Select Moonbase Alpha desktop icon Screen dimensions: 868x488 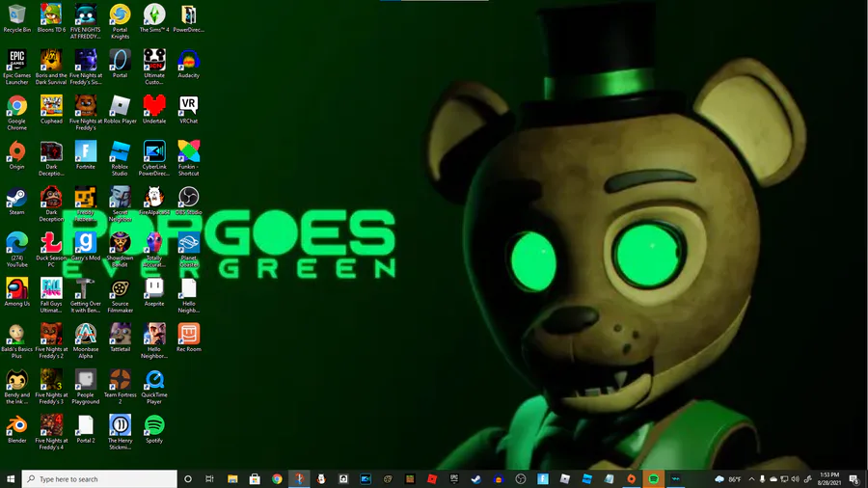click(86, 341)
